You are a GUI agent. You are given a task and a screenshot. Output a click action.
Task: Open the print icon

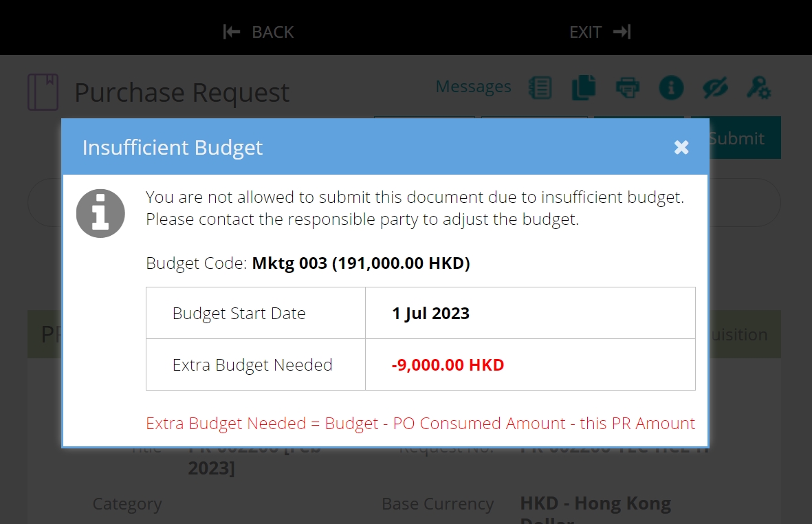628,87
